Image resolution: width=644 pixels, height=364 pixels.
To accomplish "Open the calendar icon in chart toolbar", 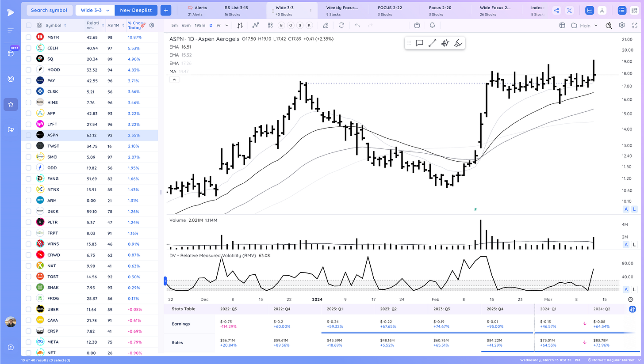I will pyautogui.click(x=417, y=25).
